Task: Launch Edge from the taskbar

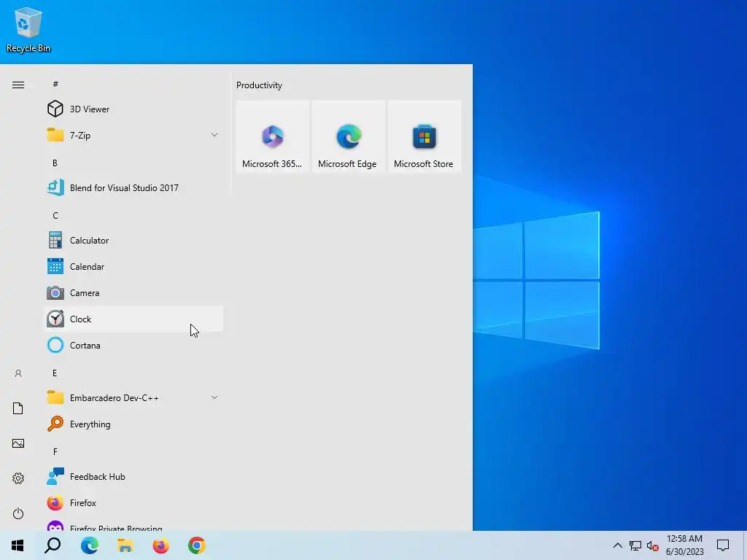Action: tap(89, 545)
